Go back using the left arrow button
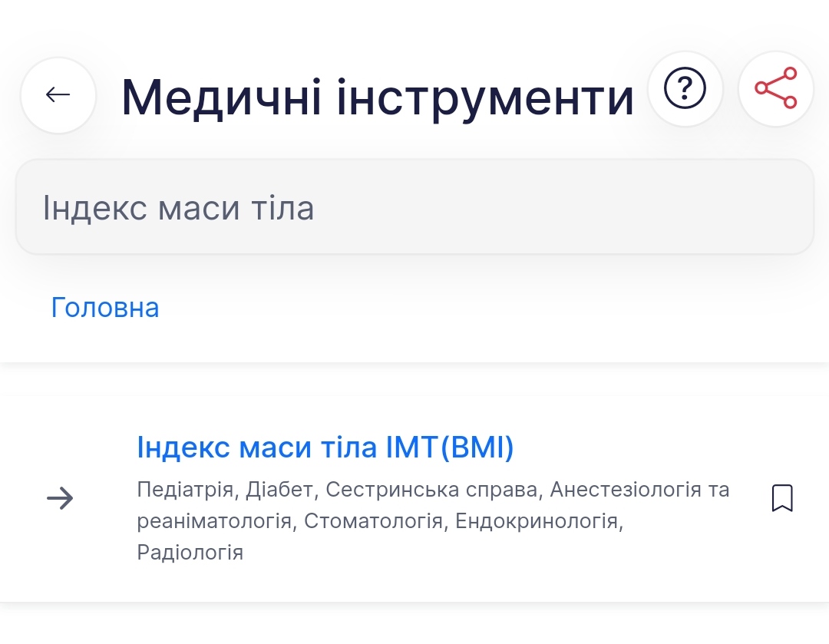Screen dimensions: 829x644 (x=58, y=95)
